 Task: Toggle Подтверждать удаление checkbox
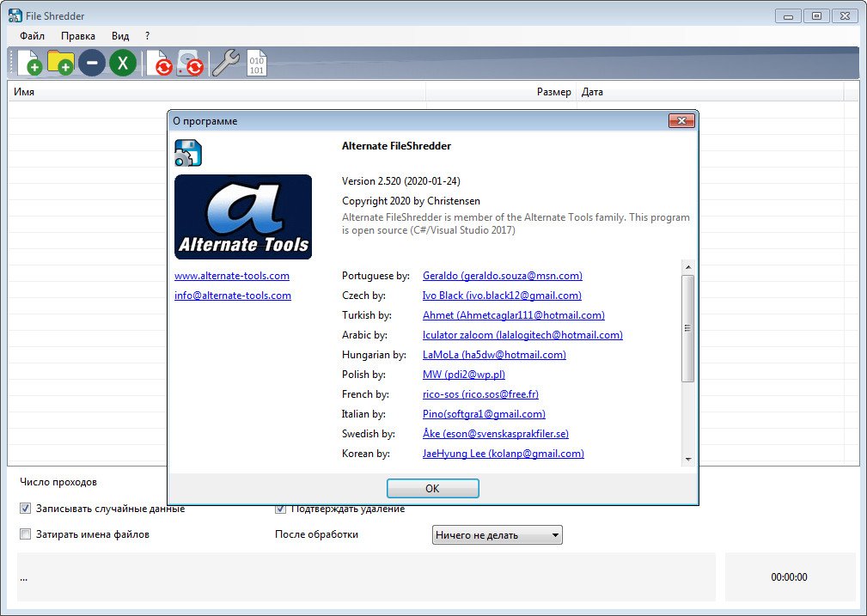coord(280,509)
